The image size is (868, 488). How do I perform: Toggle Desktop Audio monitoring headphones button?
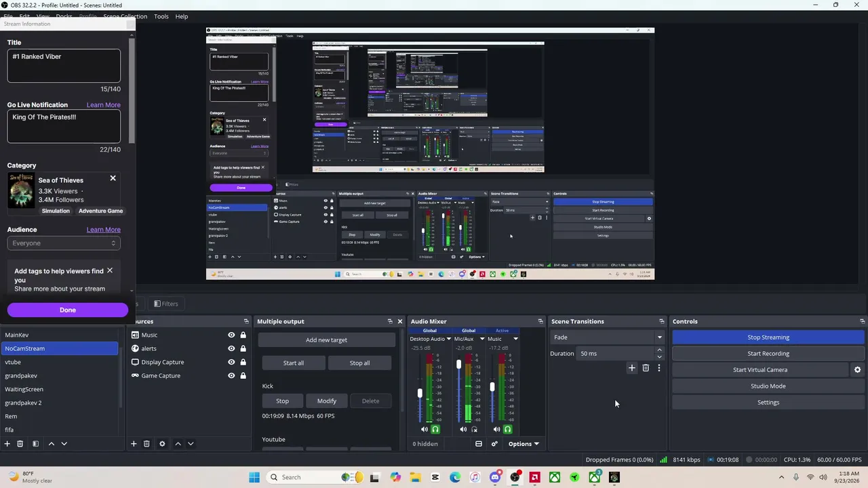435,429
